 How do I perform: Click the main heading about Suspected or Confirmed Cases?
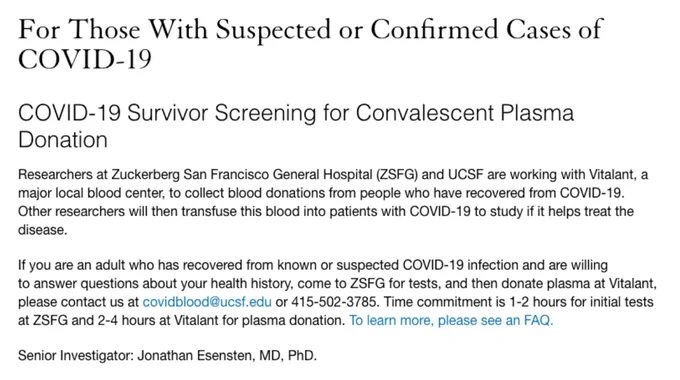[x=310, y=44]
